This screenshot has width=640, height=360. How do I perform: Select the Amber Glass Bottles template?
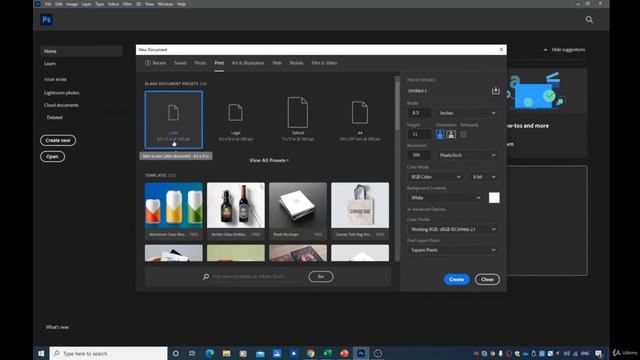[236, 211]
